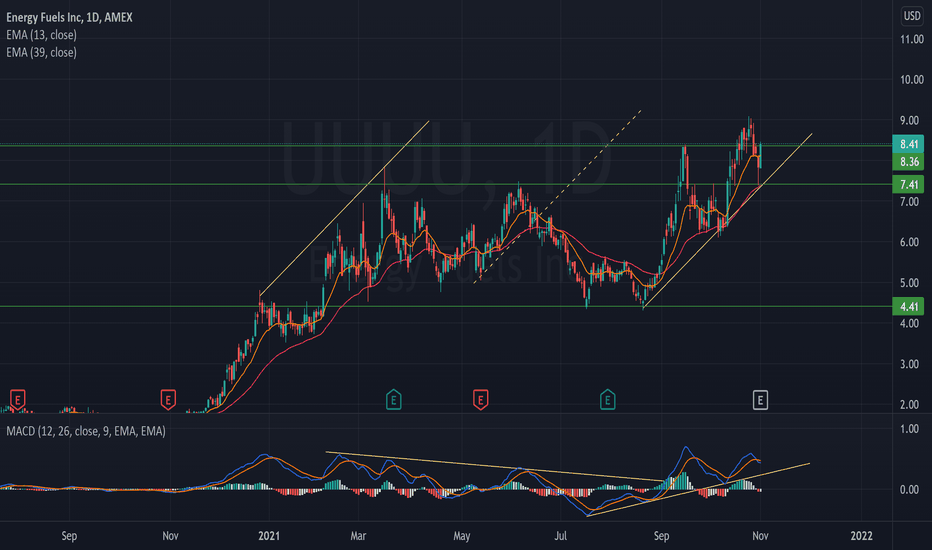The image size is (932, 550).
Task: Click the 2021 time axis label
Action: [269, 536]
